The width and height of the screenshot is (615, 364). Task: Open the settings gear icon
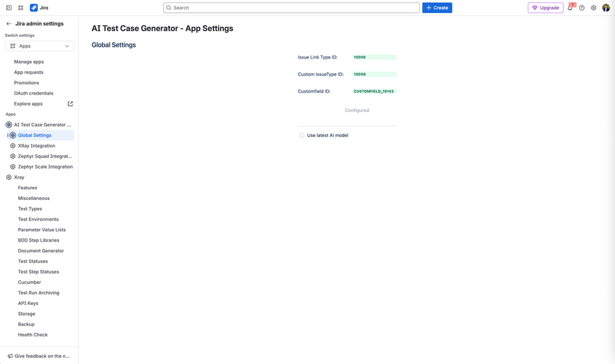coord(593,8)
